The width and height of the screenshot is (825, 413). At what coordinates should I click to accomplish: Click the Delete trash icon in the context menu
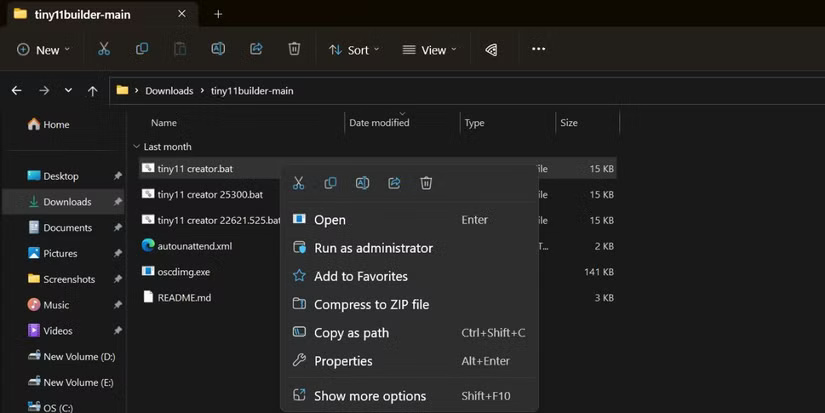pyautogui.click(x=426, y=183)
